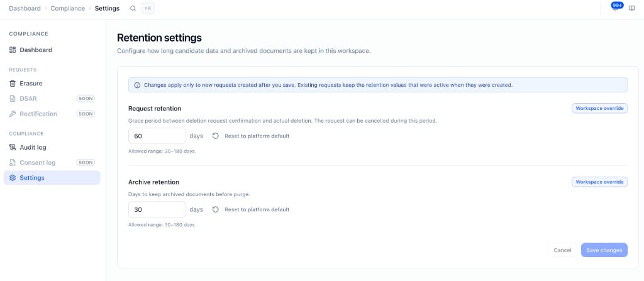
Task: Click the Archive retention days input
Action: [157, 209]
